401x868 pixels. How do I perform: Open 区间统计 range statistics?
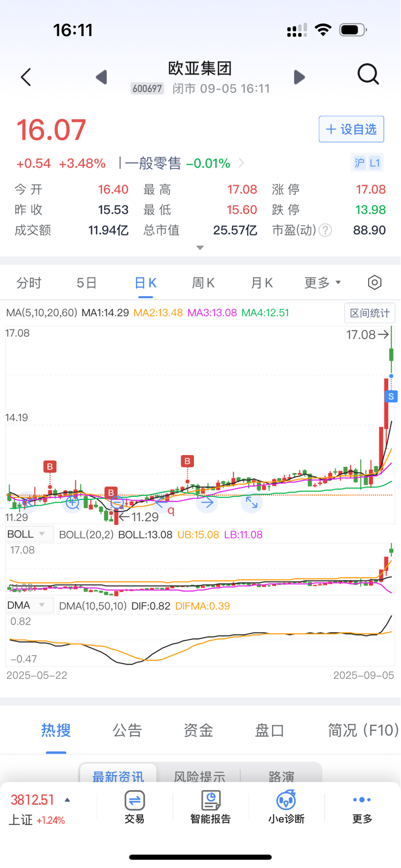(370, 313)
